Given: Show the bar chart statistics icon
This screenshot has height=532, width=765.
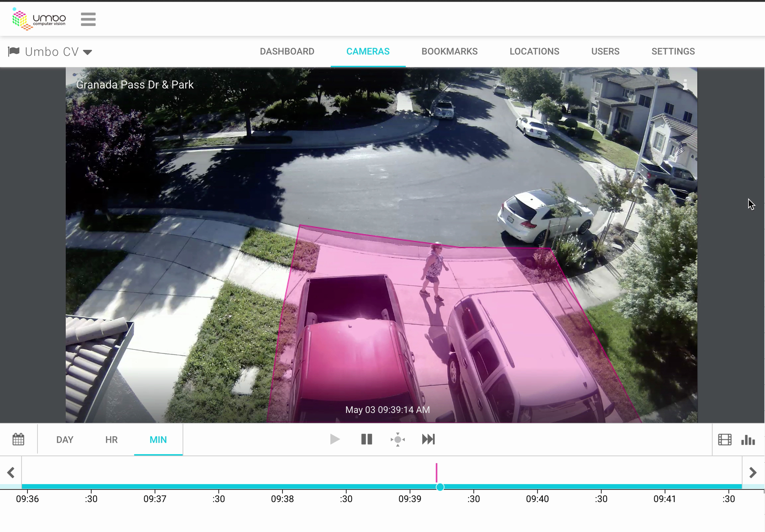Looking at the screenshot, I should click(748, 440).
